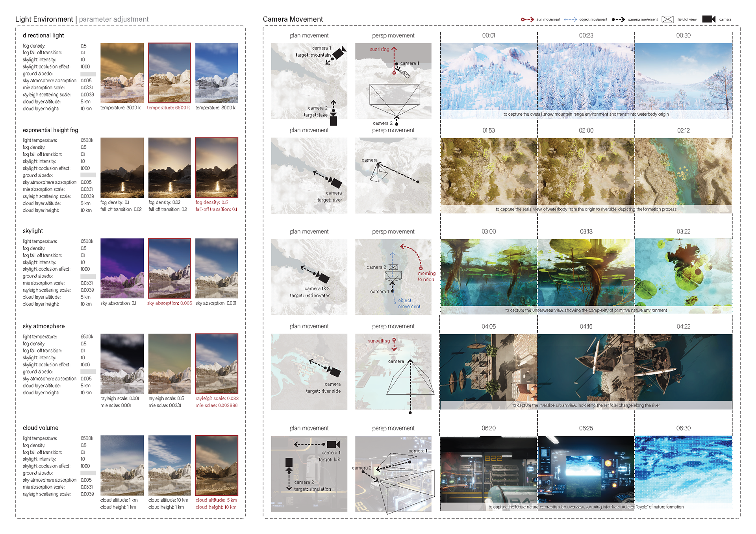Click the sunsetting persp movement diagram
Screen dimensions: 756x534
[393, 372]
